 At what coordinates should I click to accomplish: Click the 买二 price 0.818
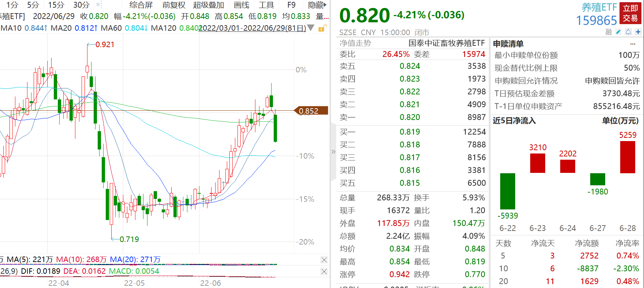click(410, 145)
